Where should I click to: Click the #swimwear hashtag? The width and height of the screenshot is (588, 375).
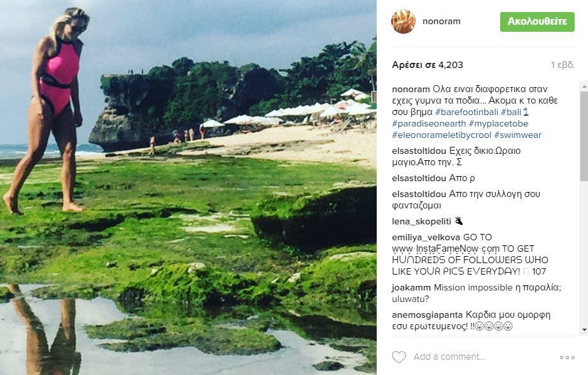pos(517,135)
